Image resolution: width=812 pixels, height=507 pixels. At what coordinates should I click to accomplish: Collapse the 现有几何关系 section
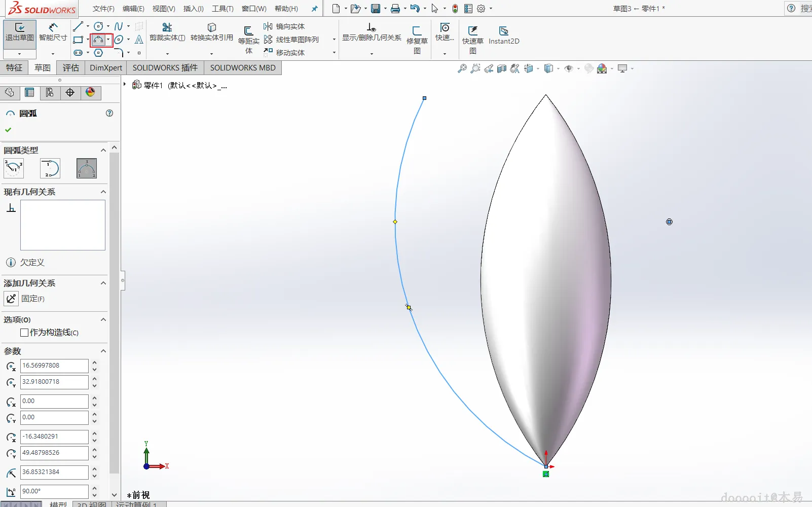tap(103, 192)
